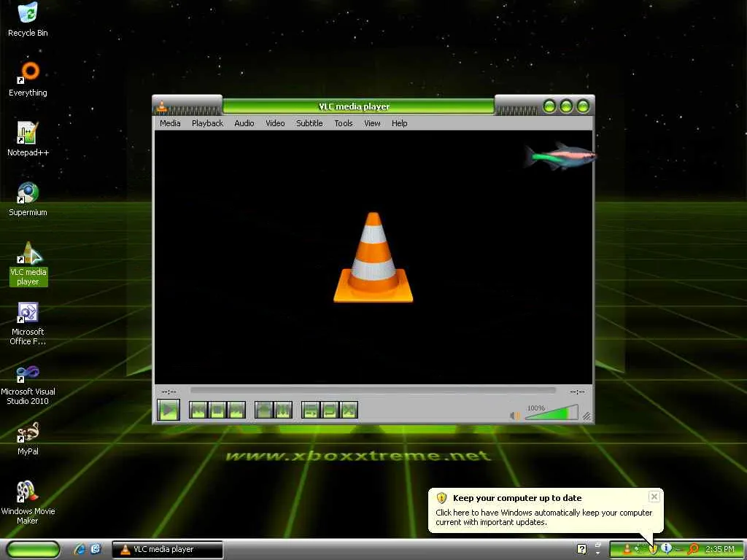This screenshot has width=747, height=560.
Task: Open the Tools menu
Action: pos(343,123)
